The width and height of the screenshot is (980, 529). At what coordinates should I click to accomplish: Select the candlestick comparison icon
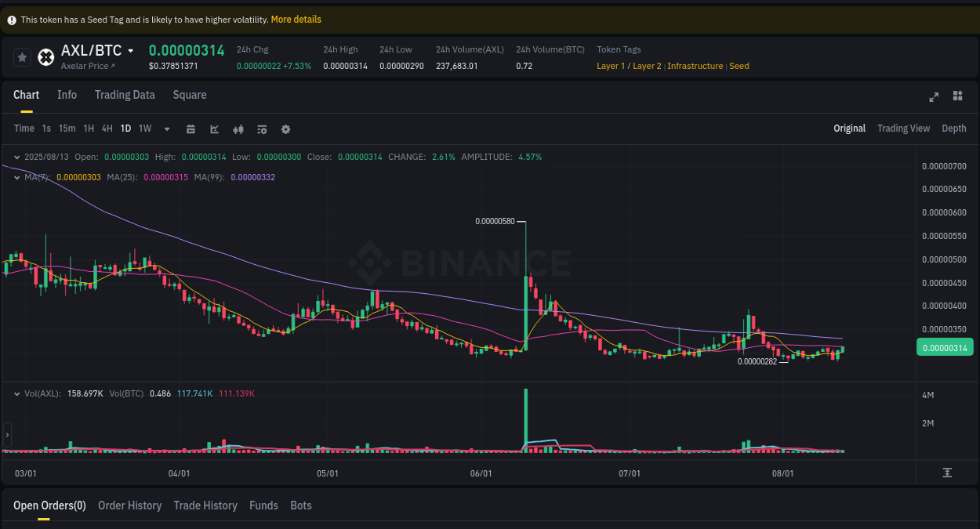[238, 129]
